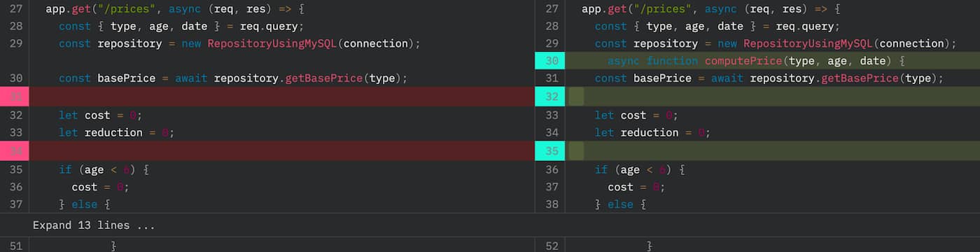Click line number 38 in the new file
Image resolution: width=980 pixels, height=252 pixels.
[x=552, y=205]
